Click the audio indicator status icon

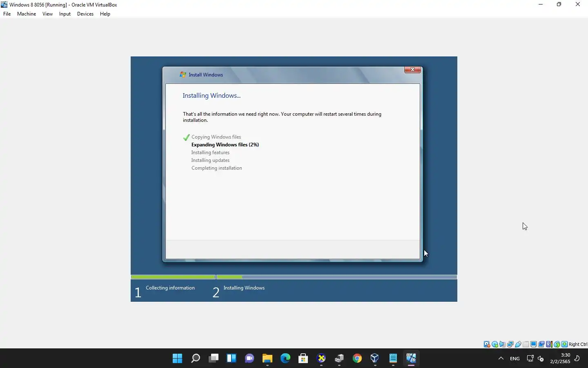click(503, 344)
